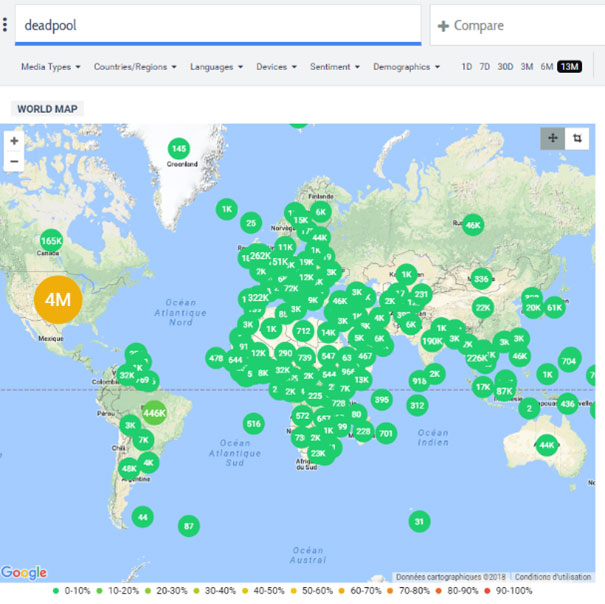Click the 4M cluster over United States
Image resolution: width=605 pixels, height=604 pixels.
[58, 299]
